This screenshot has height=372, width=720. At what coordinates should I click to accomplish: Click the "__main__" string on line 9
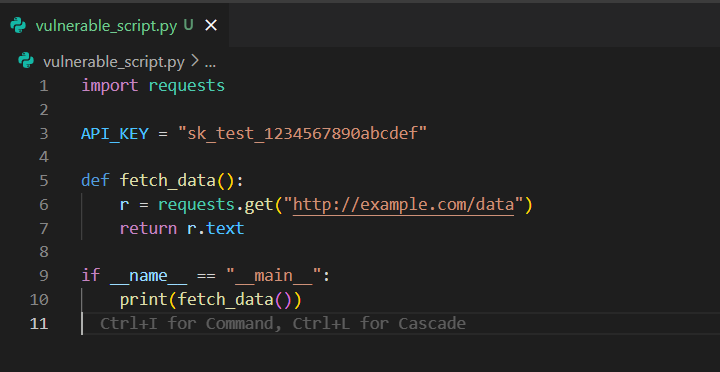[274, 276]
